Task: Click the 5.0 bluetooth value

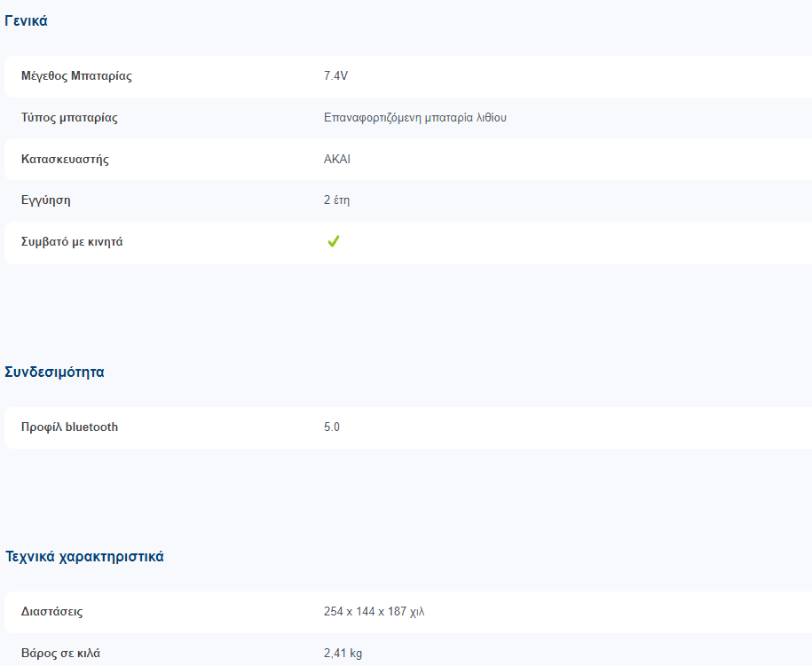Action: pyautogui.click(x=331, y=427)
